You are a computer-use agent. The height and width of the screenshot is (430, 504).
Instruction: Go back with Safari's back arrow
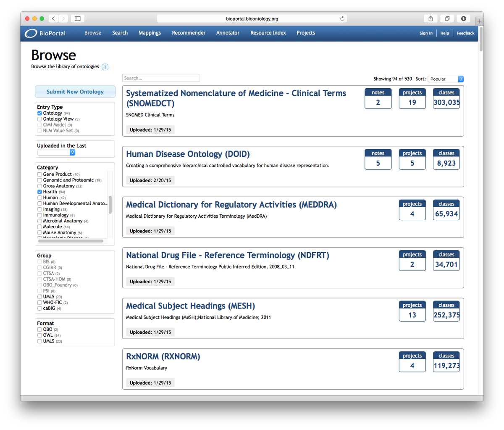[53, 18]
